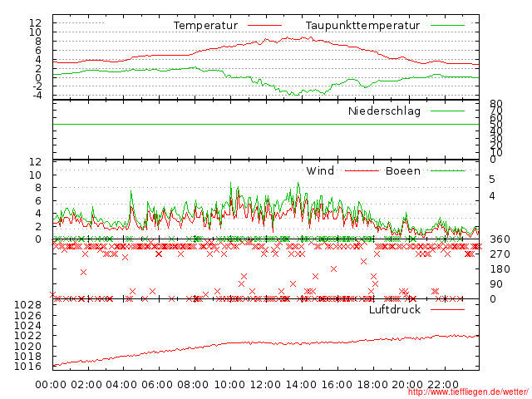Click the 5 on the wind panel's right axis
The width and height of the screenshot is (532, 399).
[x=492, y=180]
